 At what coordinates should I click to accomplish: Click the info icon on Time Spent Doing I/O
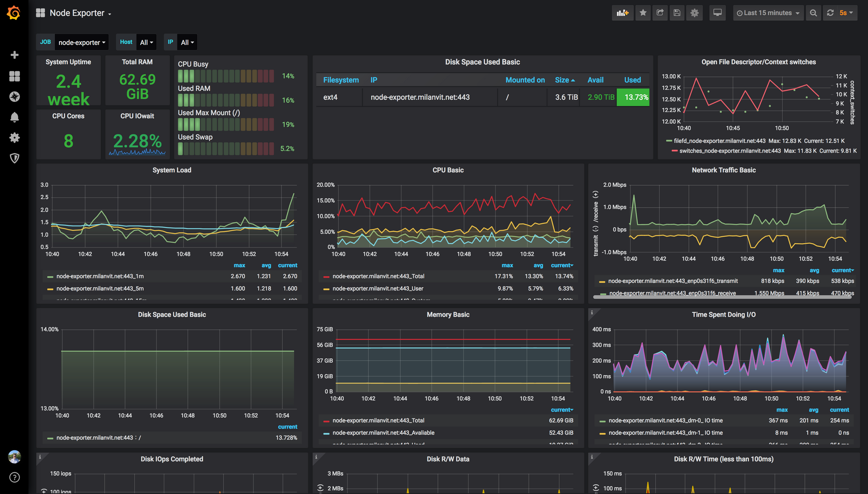click(x=592, y=312)
